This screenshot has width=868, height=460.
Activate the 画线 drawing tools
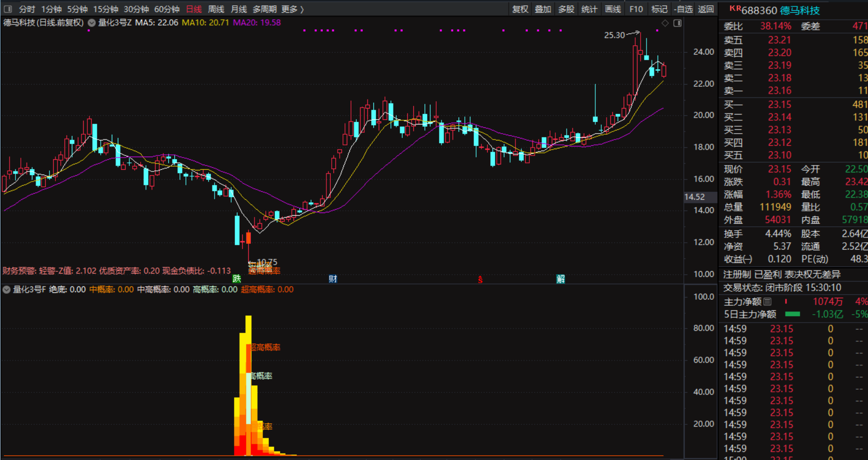click(x=613, y=9)
